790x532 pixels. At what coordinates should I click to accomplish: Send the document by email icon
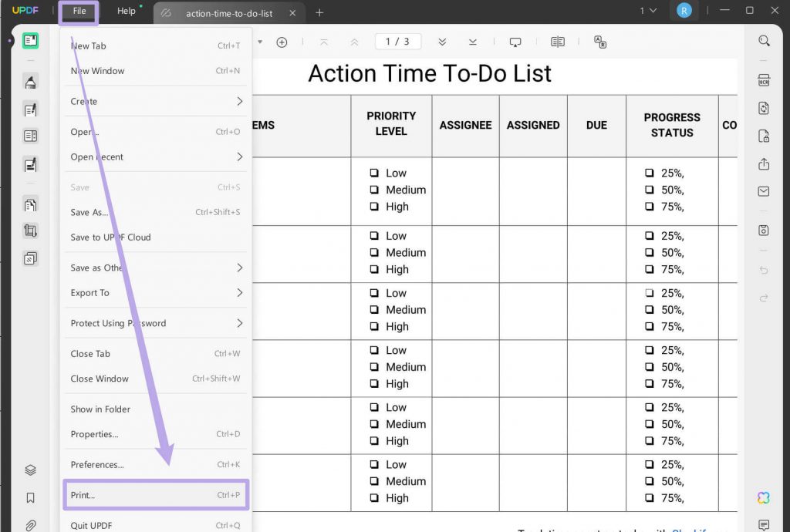tap(764, 191)
